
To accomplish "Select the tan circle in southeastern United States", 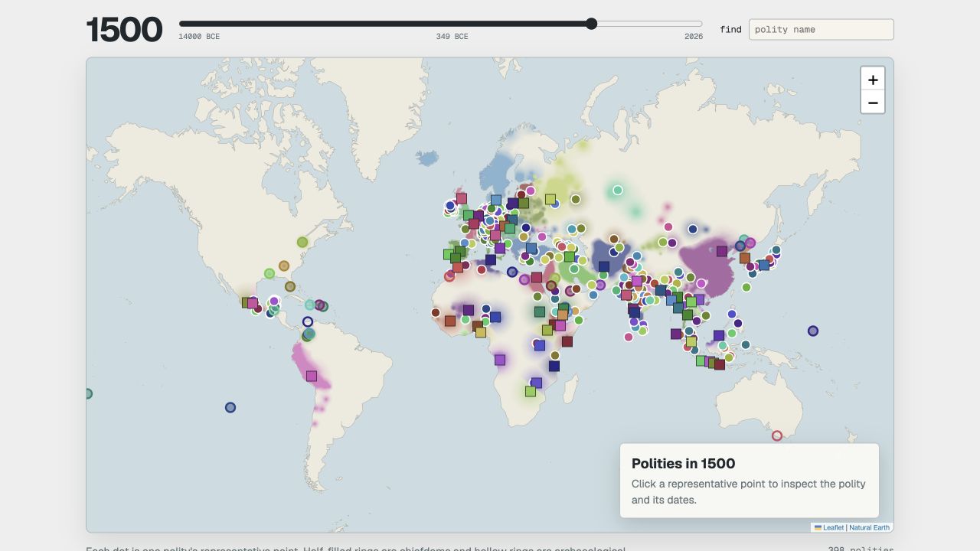I will point(284,266).
